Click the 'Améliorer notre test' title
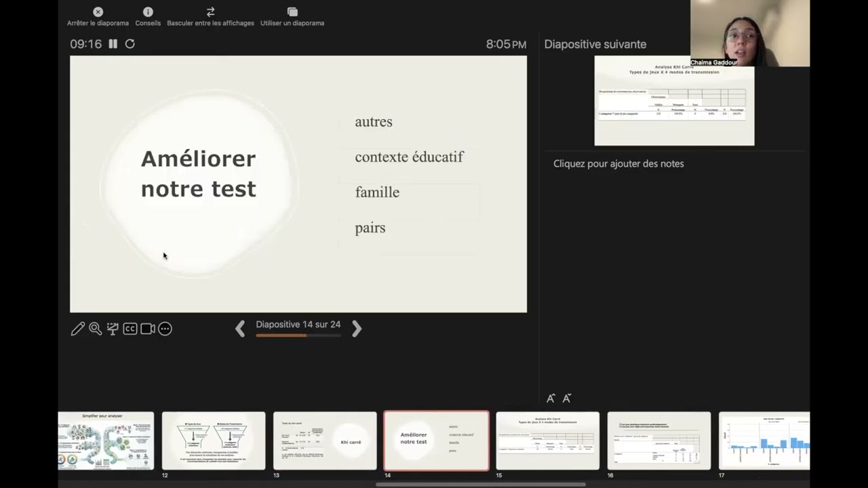 coord(198,174)
